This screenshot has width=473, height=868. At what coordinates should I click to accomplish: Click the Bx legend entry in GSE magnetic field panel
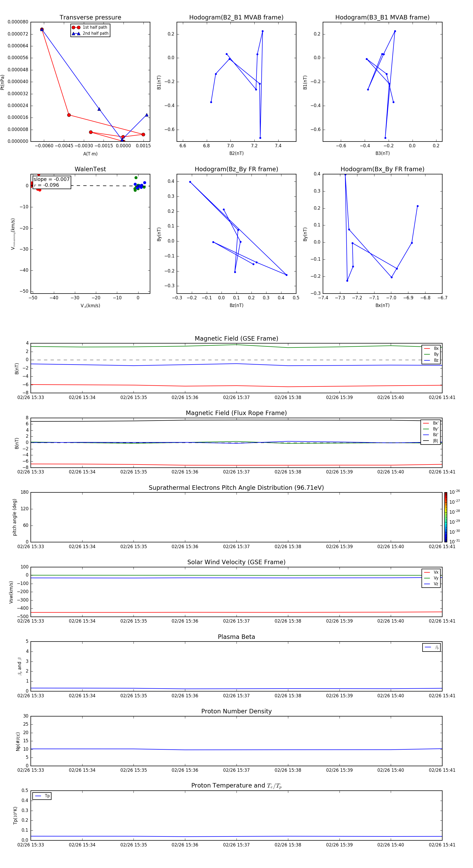point(431,349)
